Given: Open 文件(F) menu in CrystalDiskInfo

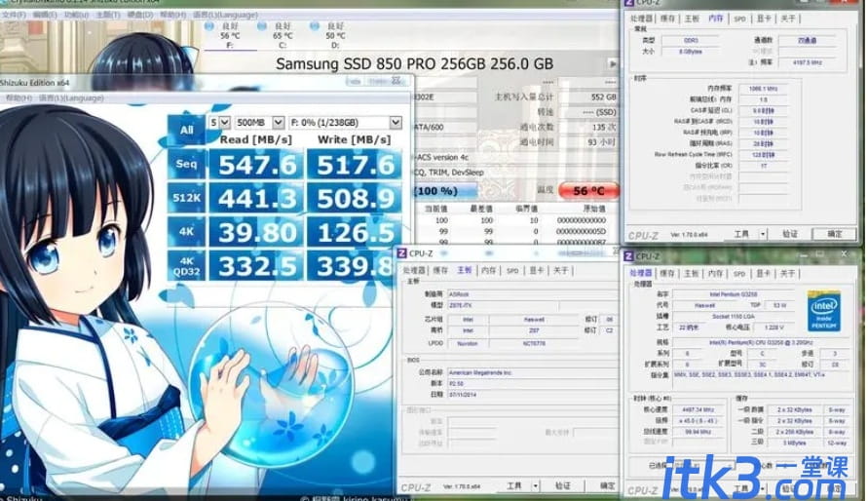Looking at the screenshot, I should (14, 15).
